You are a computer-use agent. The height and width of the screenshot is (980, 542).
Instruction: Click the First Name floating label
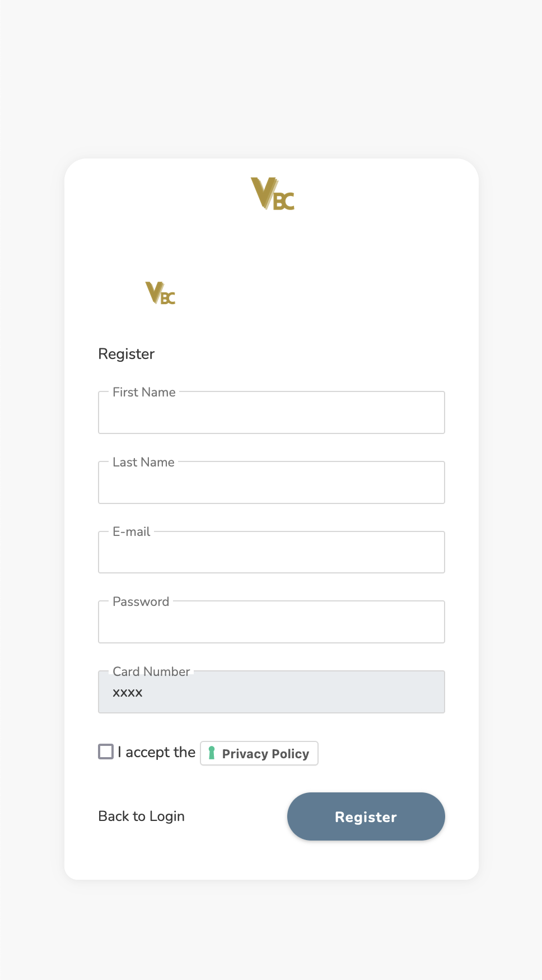coord(144,392)
